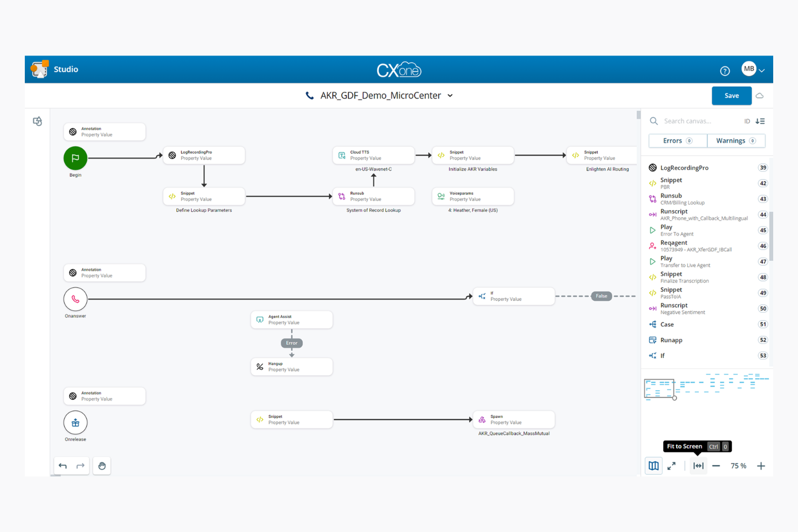Viewport: 798px width, 532px height.
Task: Select the Runapp item numbered 52
Action: click(707, 340)
